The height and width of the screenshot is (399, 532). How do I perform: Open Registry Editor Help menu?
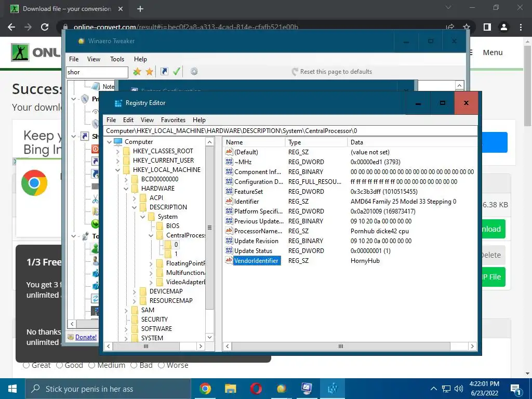[199, 120]
